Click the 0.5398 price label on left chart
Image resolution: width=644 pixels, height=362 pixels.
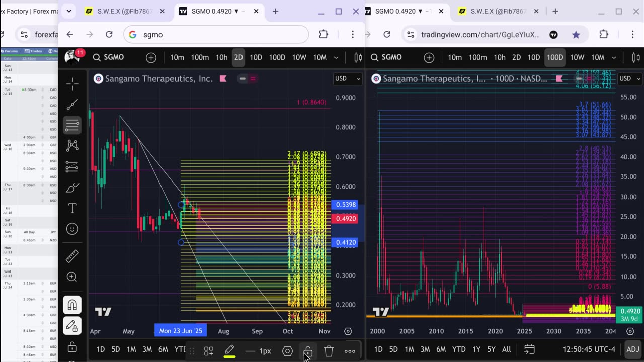(x=346, y=205)
